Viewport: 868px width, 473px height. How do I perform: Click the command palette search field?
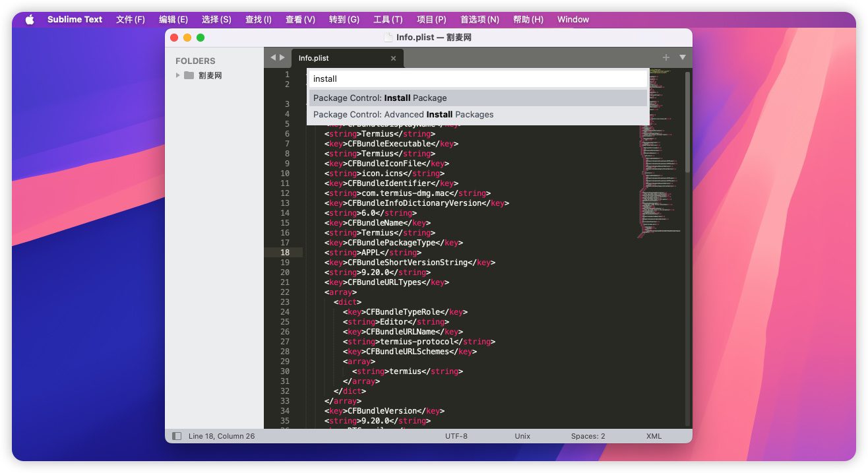[478, 79]
